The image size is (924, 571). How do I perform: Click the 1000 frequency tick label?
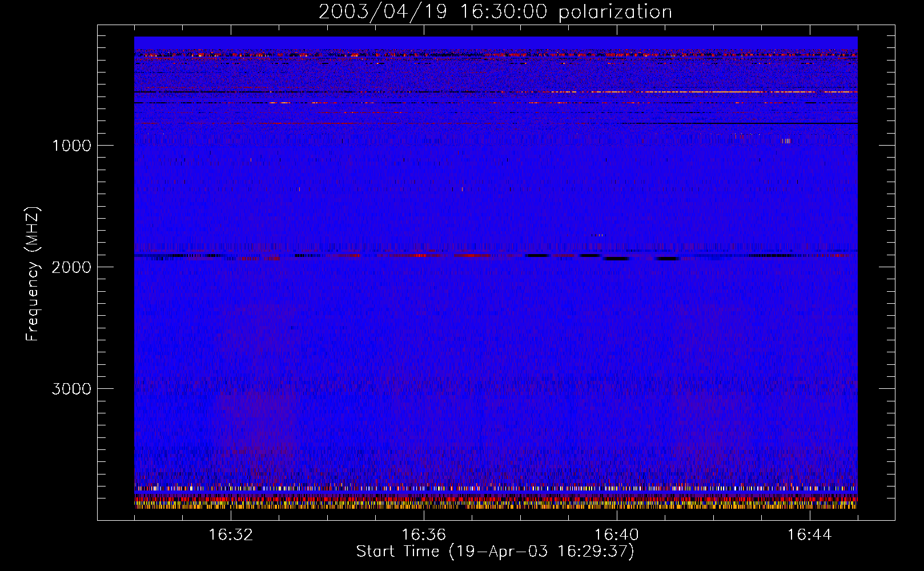71,146
